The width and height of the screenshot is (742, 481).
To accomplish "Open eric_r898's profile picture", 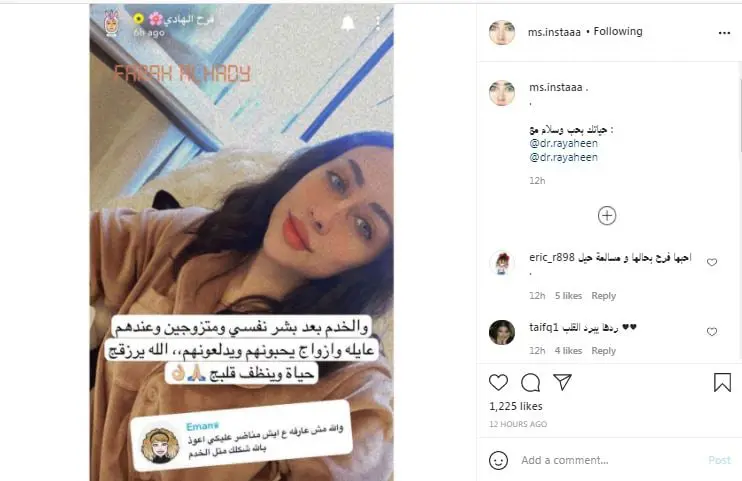I will pos(502,263).
